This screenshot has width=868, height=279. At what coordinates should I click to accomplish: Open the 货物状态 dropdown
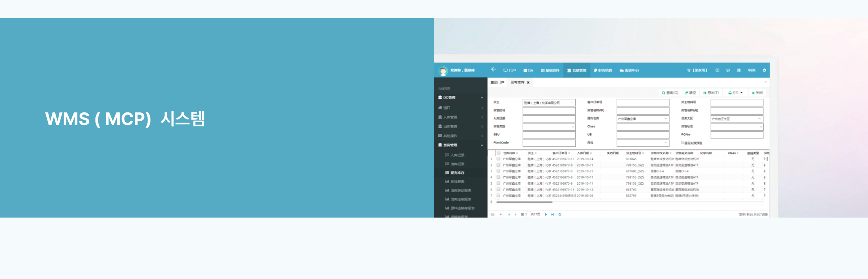[x=761, y=127]
